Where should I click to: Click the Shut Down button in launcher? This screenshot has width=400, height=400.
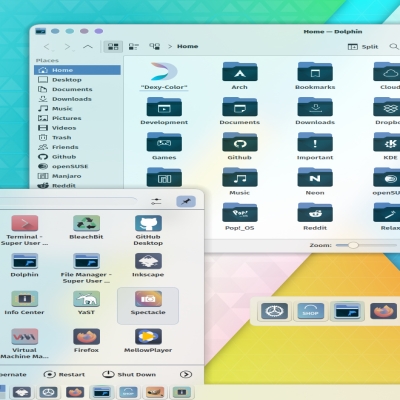pyautogui.click(x=129, y=374)
